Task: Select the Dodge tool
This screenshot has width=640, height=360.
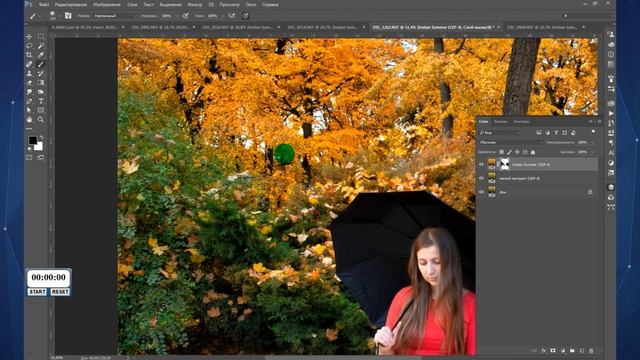Action: tap(41, 92)
